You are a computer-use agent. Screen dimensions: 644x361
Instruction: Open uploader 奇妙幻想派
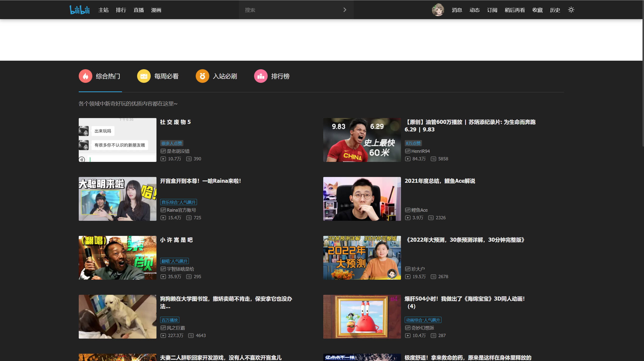pos(423,328)
